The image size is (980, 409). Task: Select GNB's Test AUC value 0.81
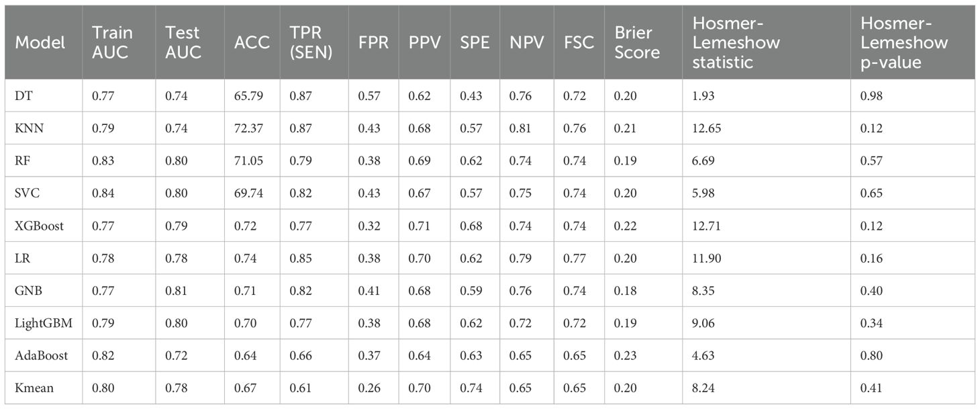[x=176, y=291]
